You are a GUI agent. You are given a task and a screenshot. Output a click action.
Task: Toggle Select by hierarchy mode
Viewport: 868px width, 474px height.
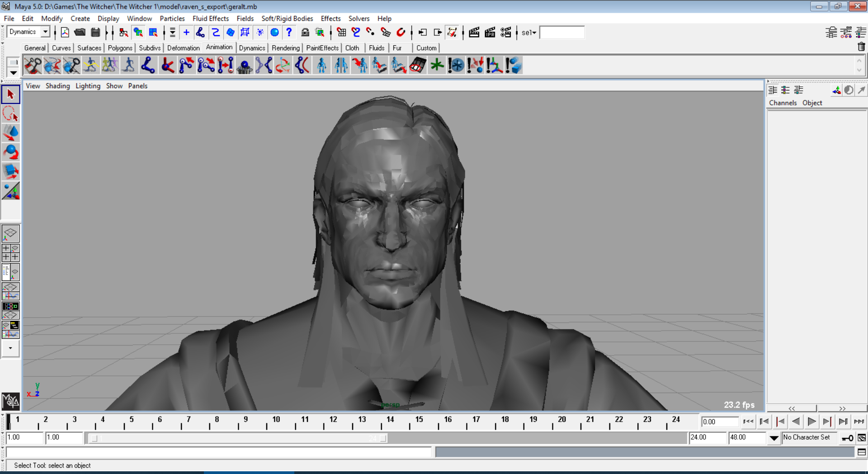tap(123, 32)
